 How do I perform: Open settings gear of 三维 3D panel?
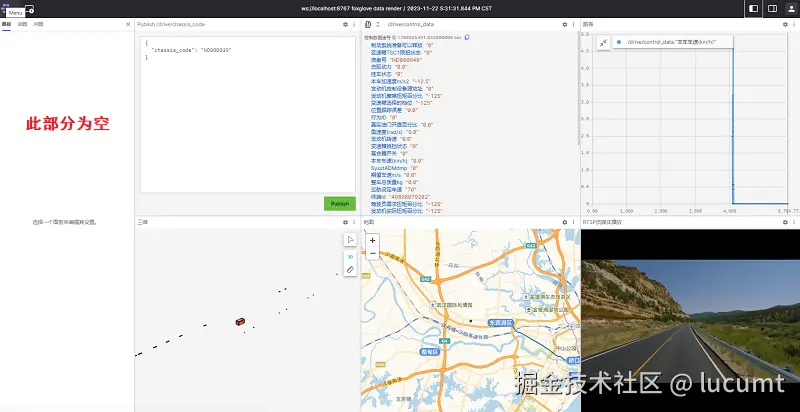345,222
